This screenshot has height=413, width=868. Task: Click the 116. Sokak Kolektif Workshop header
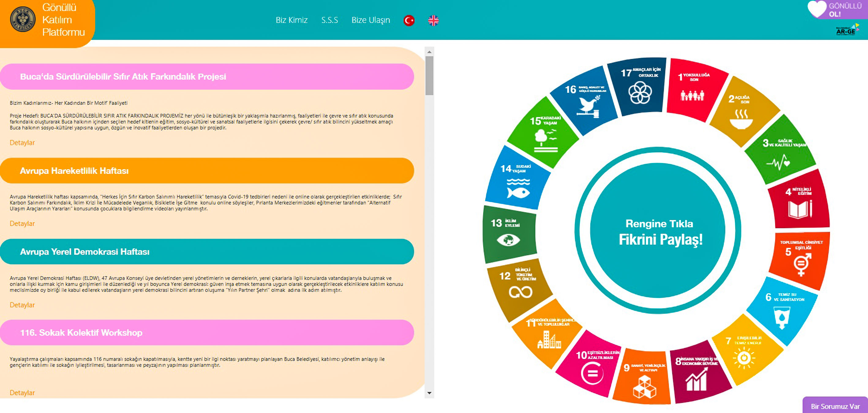(207, 333)
